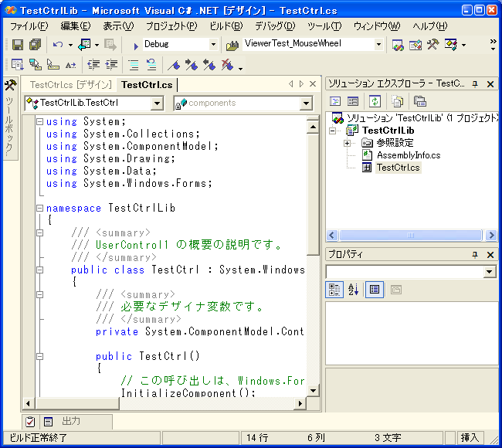Comment out the selected lines
502x448 pixels.
(134, 66)
